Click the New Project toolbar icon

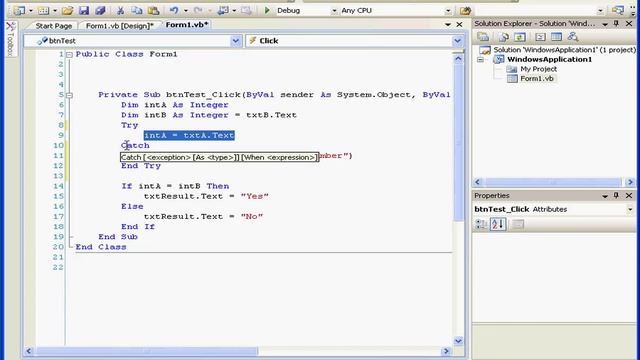pos(19,10)
